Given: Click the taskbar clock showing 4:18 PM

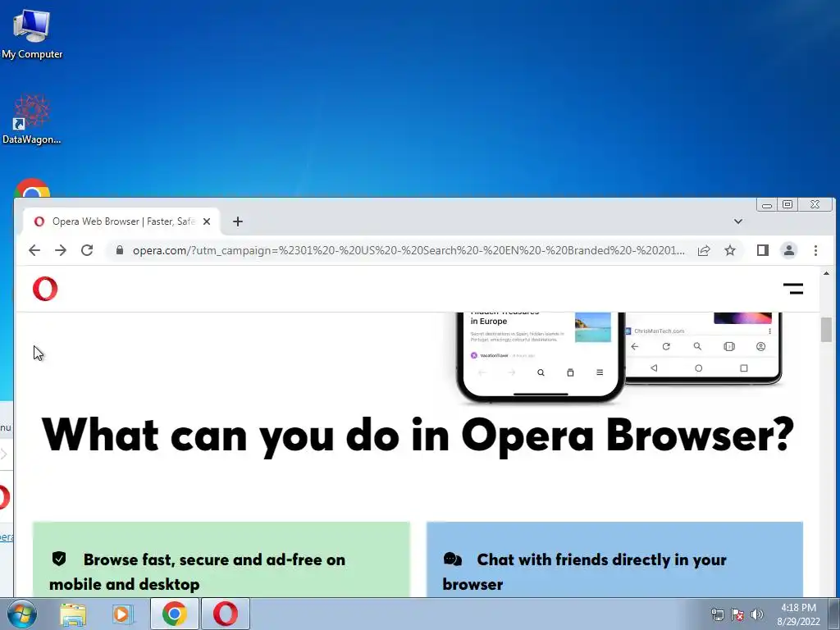Looking at the screenshot, I should pyautogui.click(x=798, y=614).
